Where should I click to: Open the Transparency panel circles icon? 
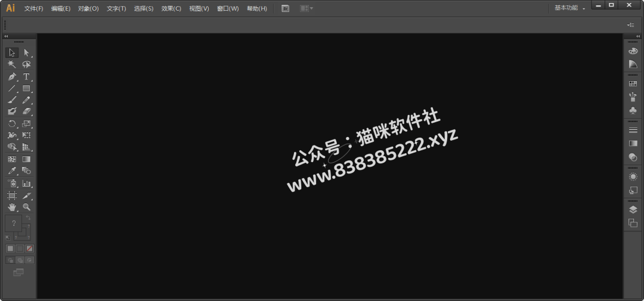click(633, 156)
